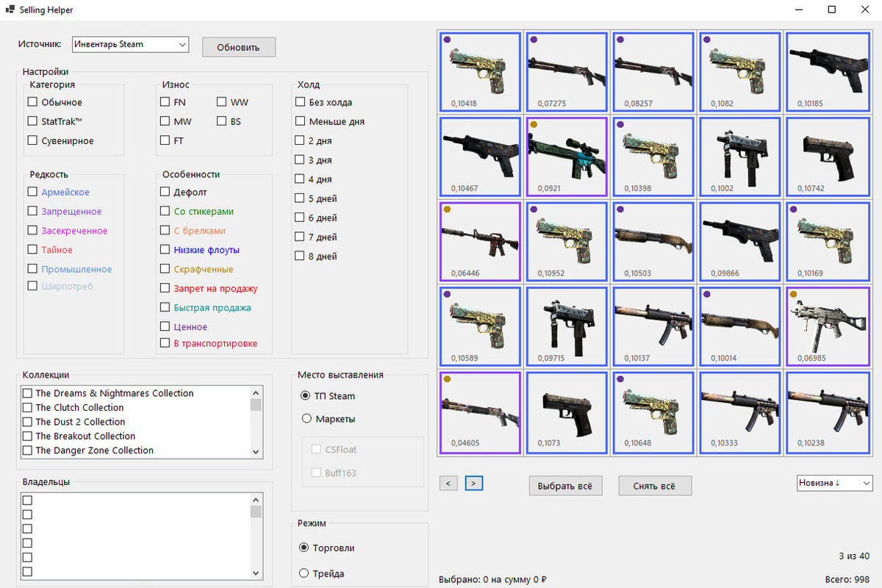The image size is (882, 588).
Task: Enable the Ценное feature checkbox
Action: pos(165,326)
